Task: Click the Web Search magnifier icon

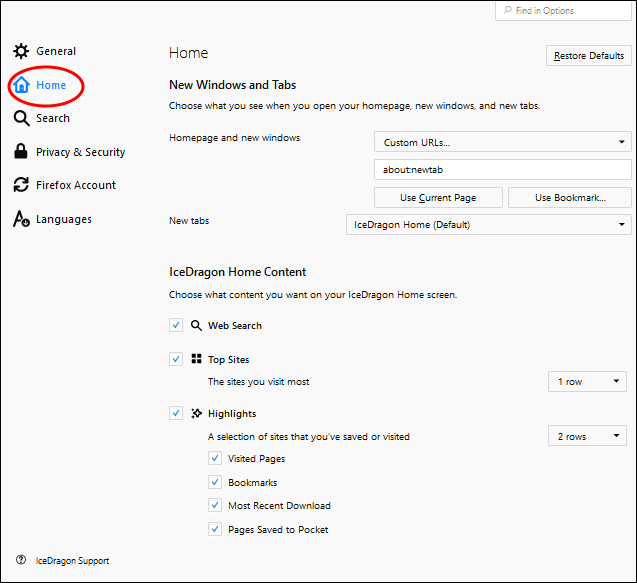Action: [196, 325]
